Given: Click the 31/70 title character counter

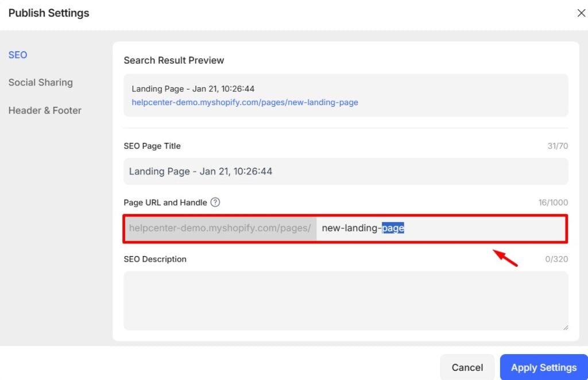Looking at the screenshot, I should [x=557, y=146].
